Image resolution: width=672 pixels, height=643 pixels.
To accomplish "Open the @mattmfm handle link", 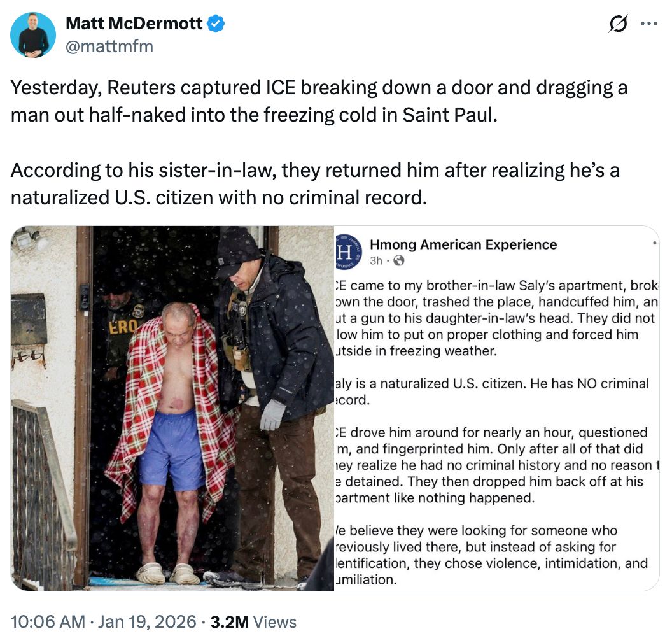I will click(109, 46).
